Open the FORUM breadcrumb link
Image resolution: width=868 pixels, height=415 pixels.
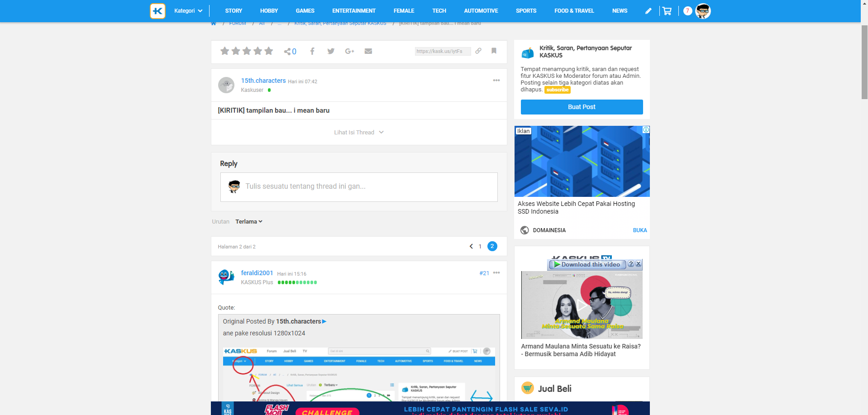pyautogui.click(x=238, y=24)
